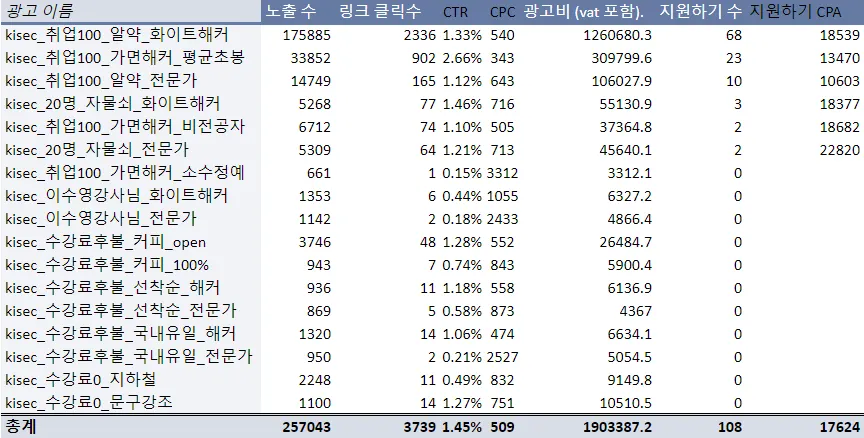Select impressions value 175885
Screen dimensions: 864x438
pos(307,35)
